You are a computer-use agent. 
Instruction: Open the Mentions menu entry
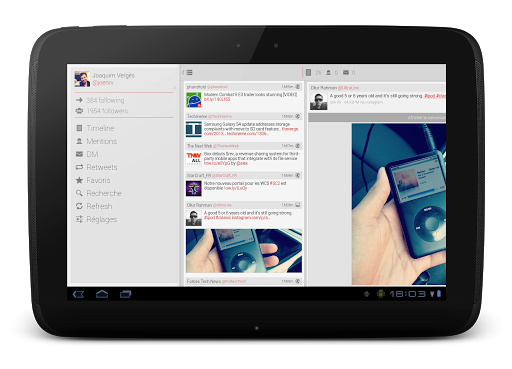click(x=101, y=141)
